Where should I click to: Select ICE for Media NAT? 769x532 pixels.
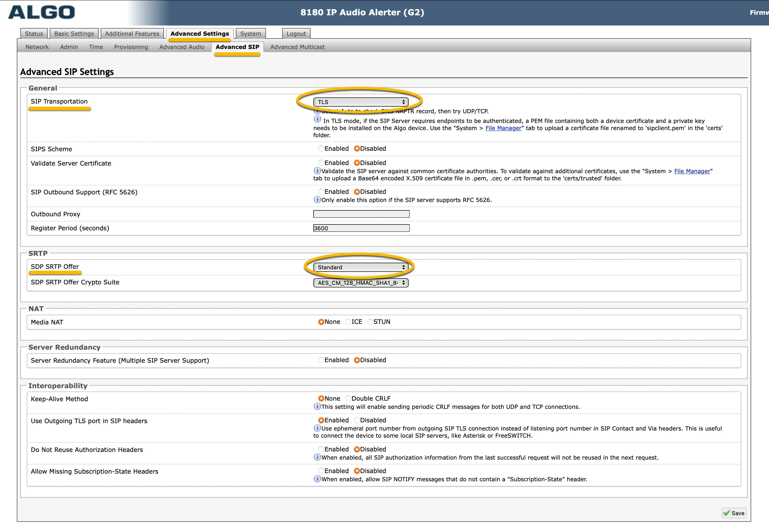(348, 322)
